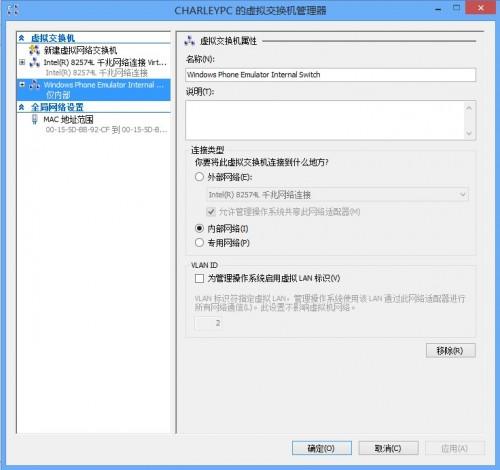The image size is (500, 470).
Task: Click the Windows Phone Emulator switch icon
Action: coord(34,85)
